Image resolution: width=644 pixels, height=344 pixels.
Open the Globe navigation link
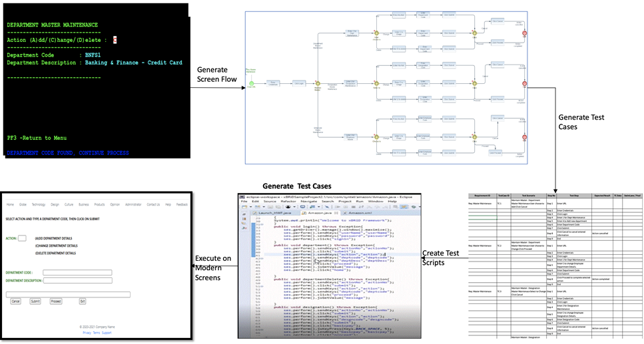pos(23,204)
